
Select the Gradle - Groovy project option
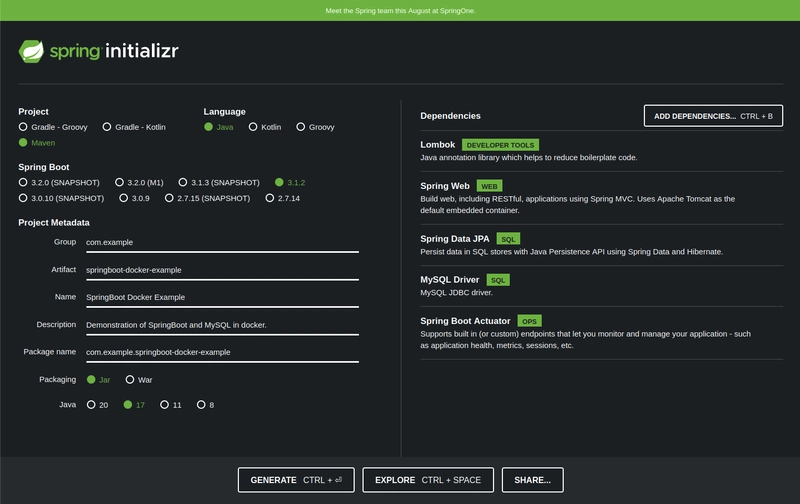(53, 127)
